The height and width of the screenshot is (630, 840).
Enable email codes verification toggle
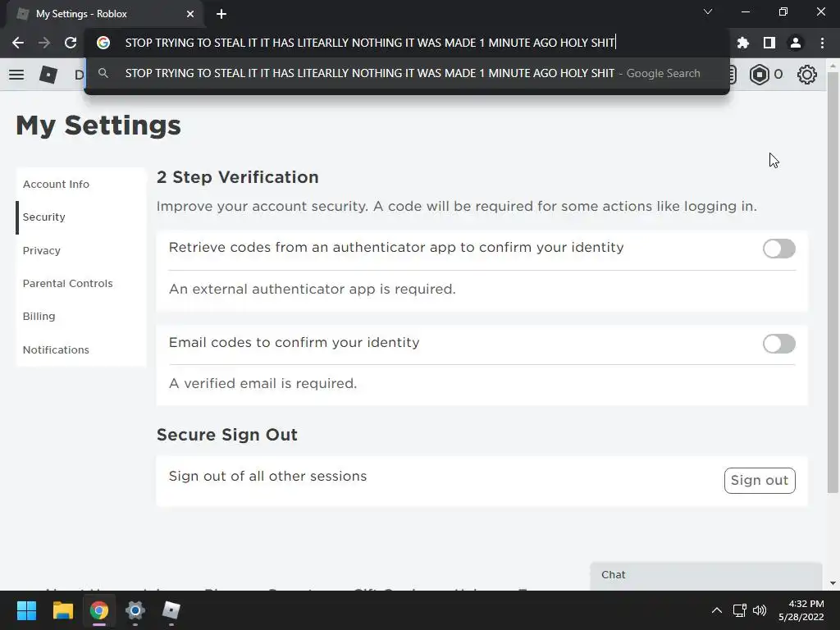(778, 344)
